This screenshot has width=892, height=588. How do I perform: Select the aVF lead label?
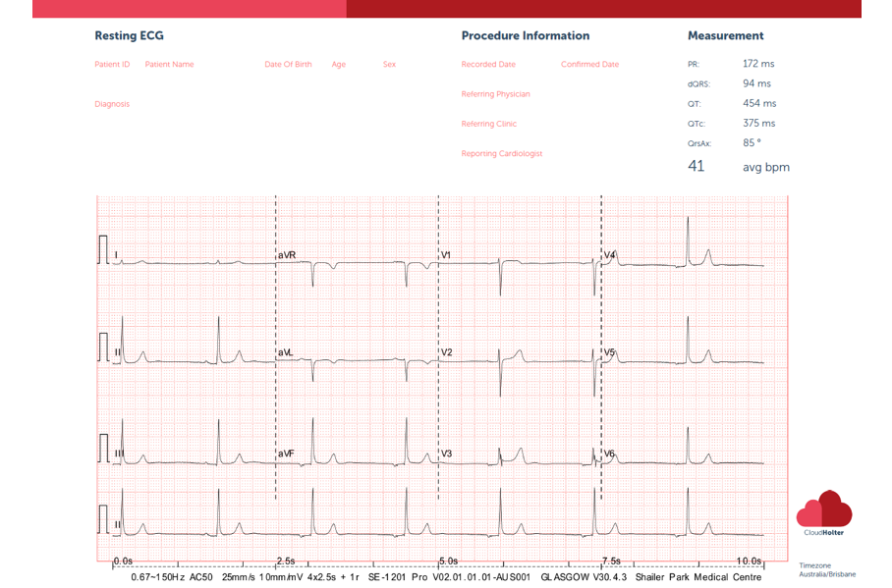point(286,454)
